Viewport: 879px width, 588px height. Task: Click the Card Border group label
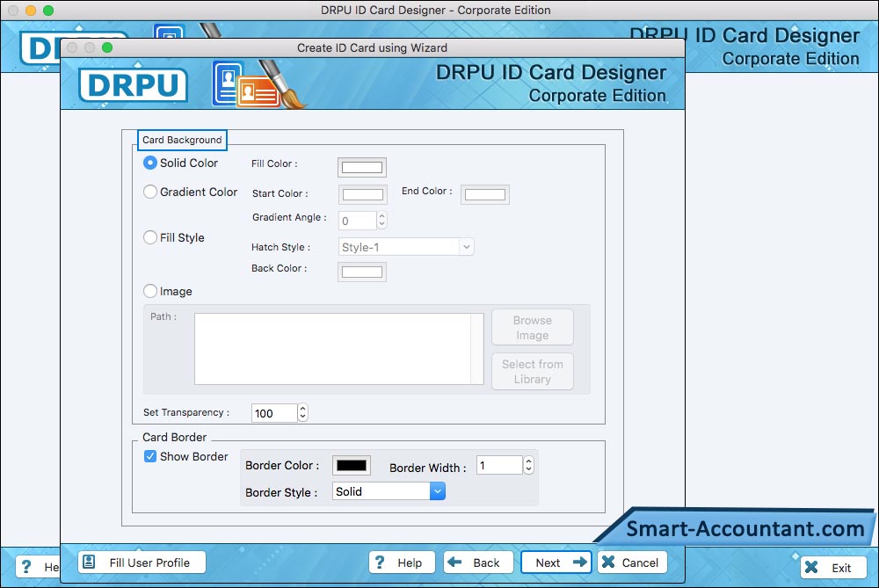(174, 437)
